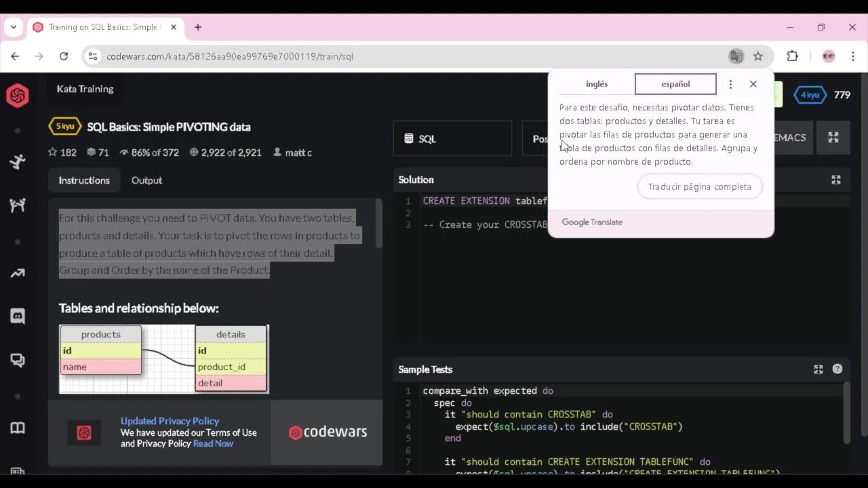Image resolution: width=868 pixels, height=488 pixels.
Task: Click the kata title SQL Basics: Simple PIVOTING data
Action: [x=169, y=127]
